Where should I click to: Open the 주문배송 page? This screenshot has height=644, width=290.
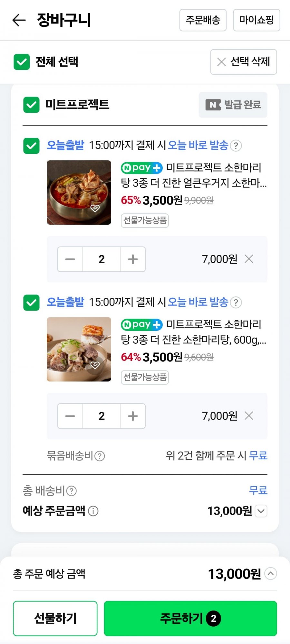(x=203, y=20)
